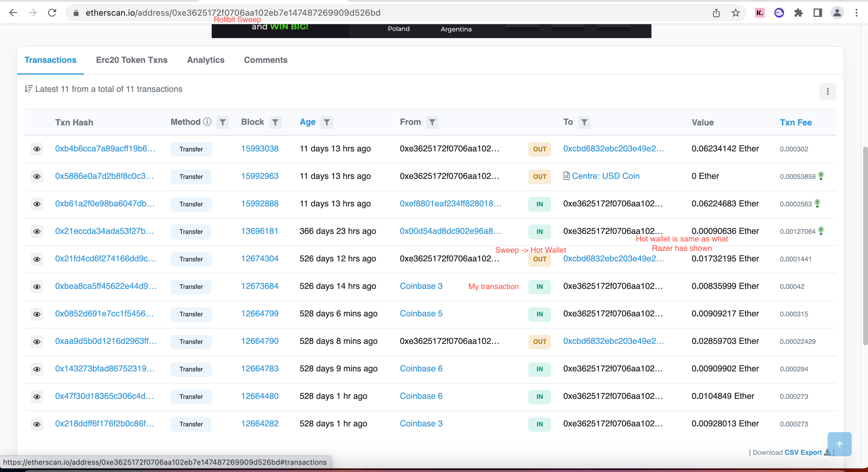Click the age text 366 days 23 hrs ago
This screenshot has width=868, height=472.
[x=338, y=231]
